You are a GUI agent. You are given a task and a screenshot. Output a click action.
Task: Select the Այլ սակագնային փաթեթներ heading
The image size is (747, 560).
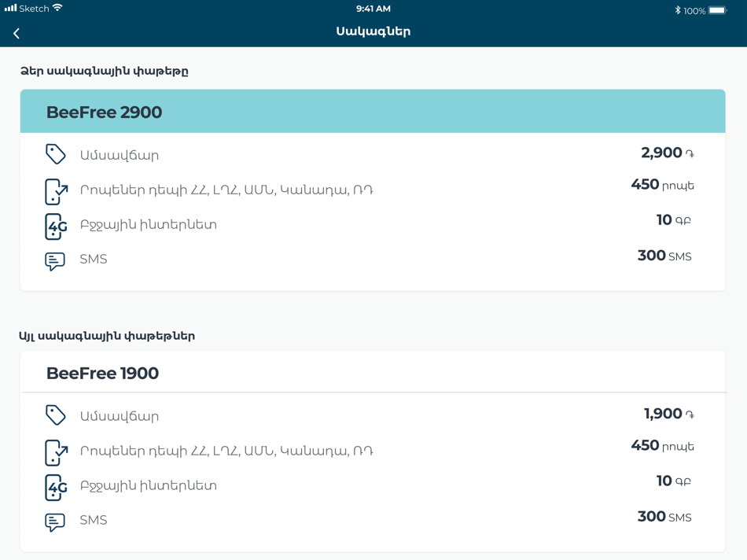coord(107,336)
